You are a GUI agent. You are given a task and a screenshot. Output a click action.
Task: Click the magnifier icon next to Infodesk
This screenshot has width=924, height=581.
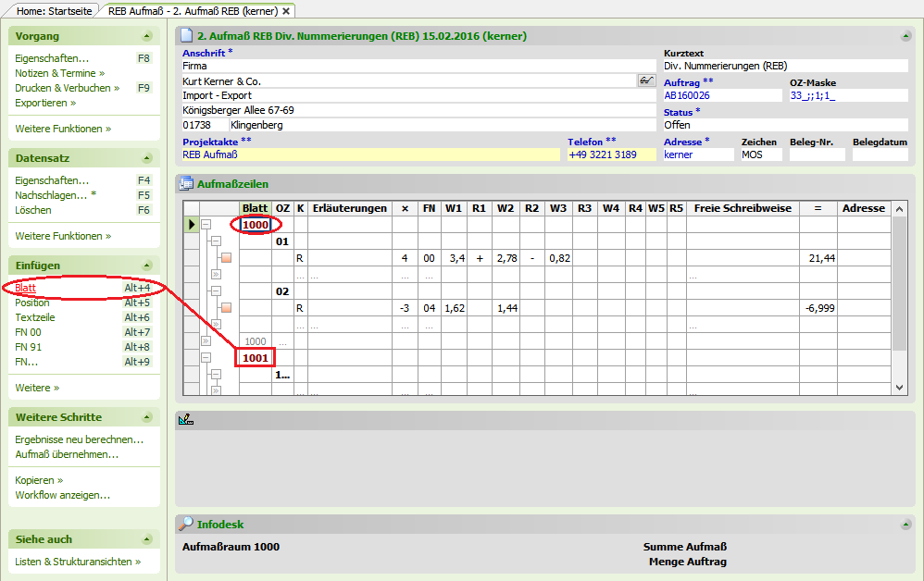[x=185, y=525]
